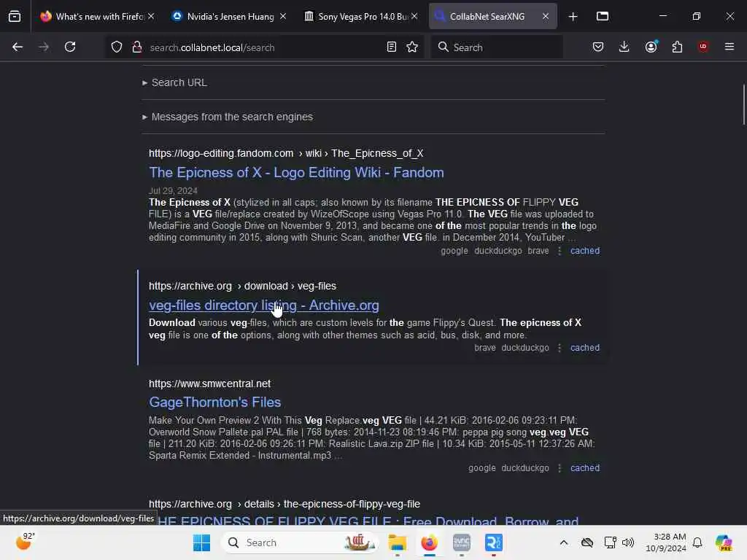This screenshot has width=747, height=560.
Task: Close the What's new with Firefox tab
Action: [x=151, y=16]
